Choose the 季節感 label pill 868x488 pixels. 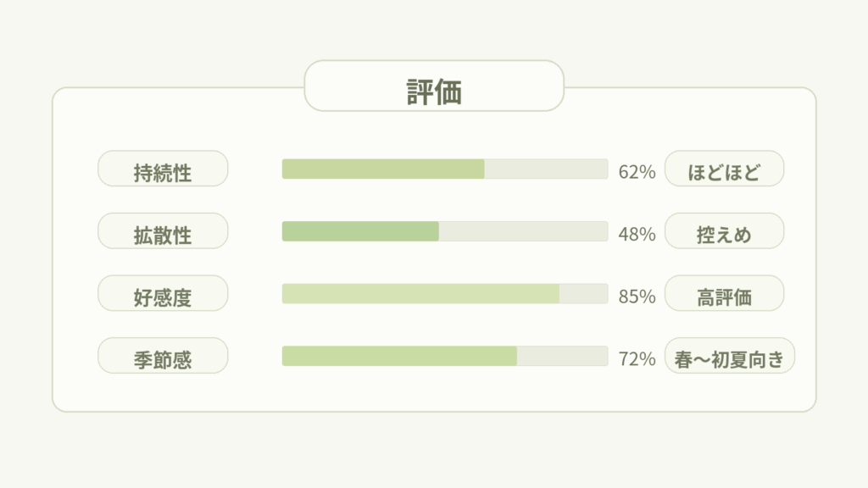pos(163,356)
